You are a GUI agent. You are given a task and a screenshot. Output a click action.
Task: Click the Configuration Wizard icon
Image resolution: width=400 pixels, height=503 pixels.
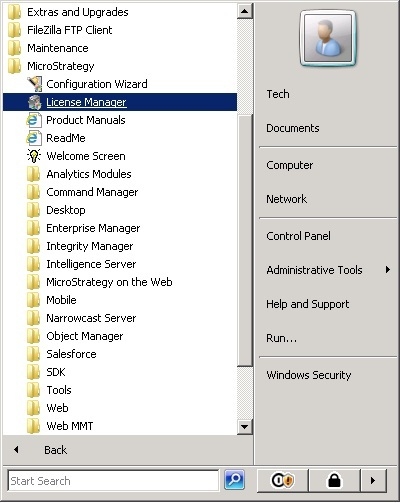pos(34,84)
